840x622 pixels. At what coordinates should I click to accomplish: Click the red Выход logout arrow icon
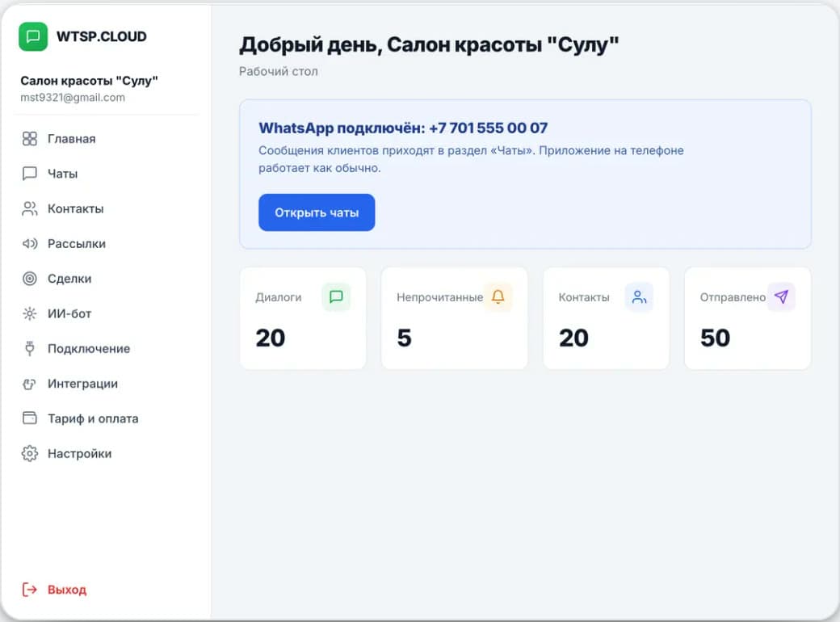tap(29, 590)
